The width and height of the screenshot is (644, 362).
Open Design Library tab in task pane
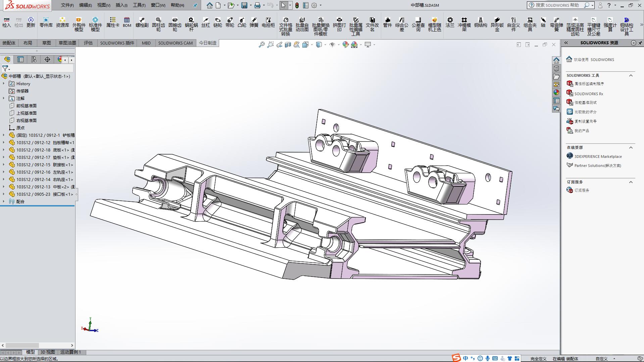556,68
